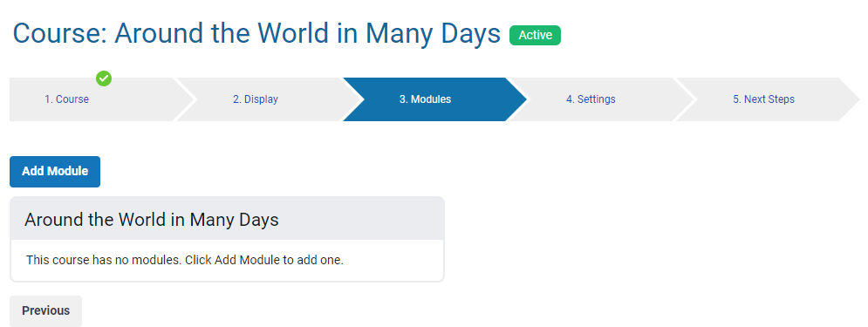Viewport: 868px width, 327px height.
Task: Jump to the 5. Next Steps step
Action: point(763,99)
